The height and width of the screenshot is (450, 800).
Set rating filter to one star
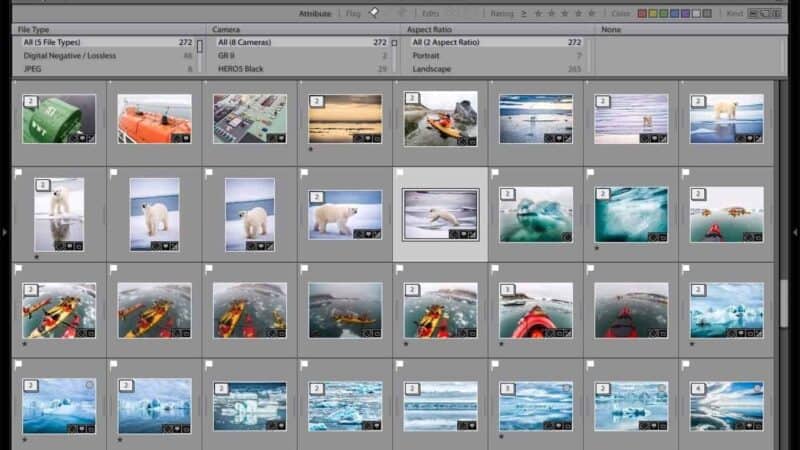pos(538,13)
